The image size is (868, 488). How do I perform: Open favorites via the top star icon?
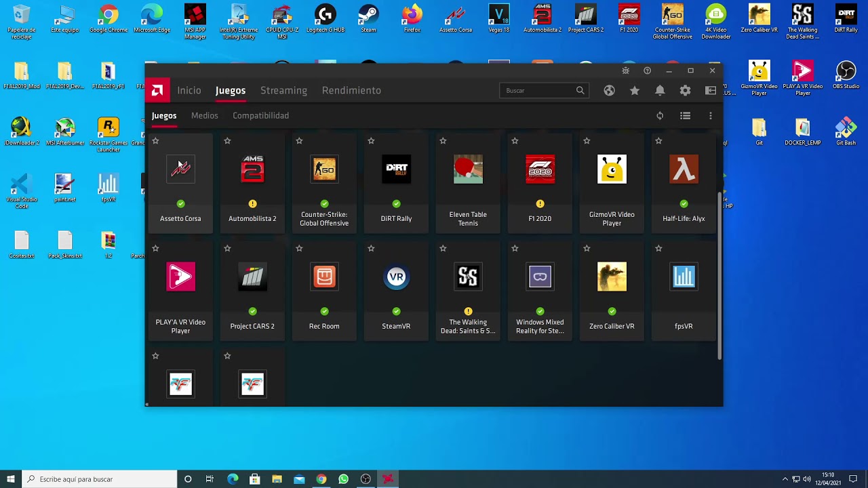click(635, 90)
